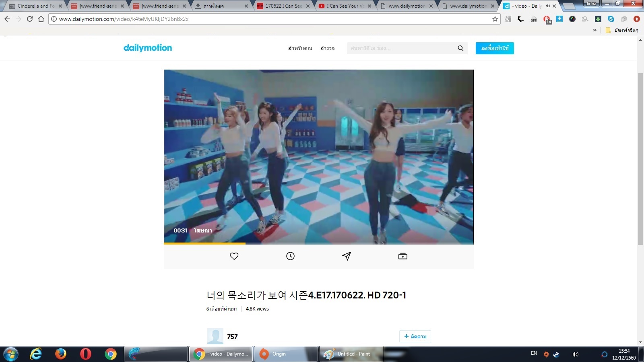This screenshot has height=362, width=644.
Task: Open the gray magnifier image-search extension
Action: click(585, 19)
